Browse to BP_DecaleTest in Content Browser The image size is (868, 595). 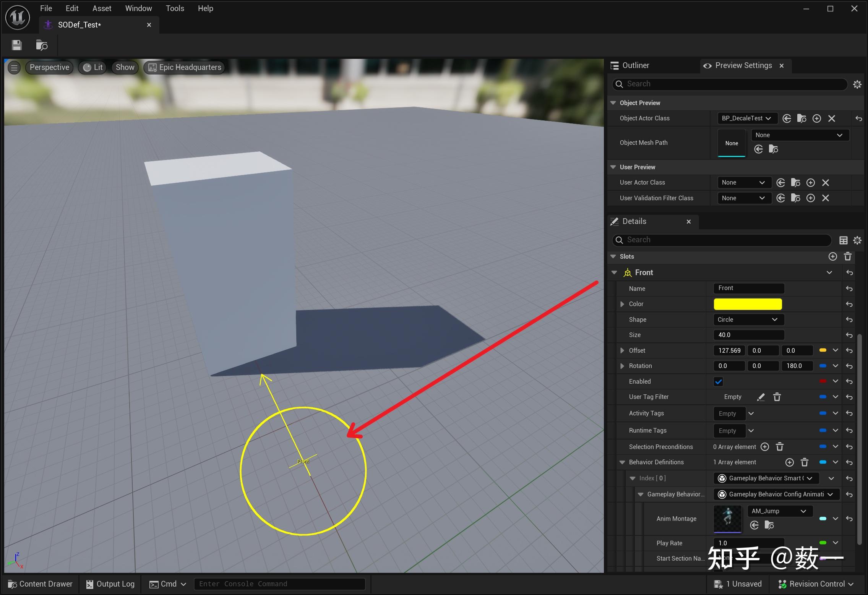click(x=801, y=118)
